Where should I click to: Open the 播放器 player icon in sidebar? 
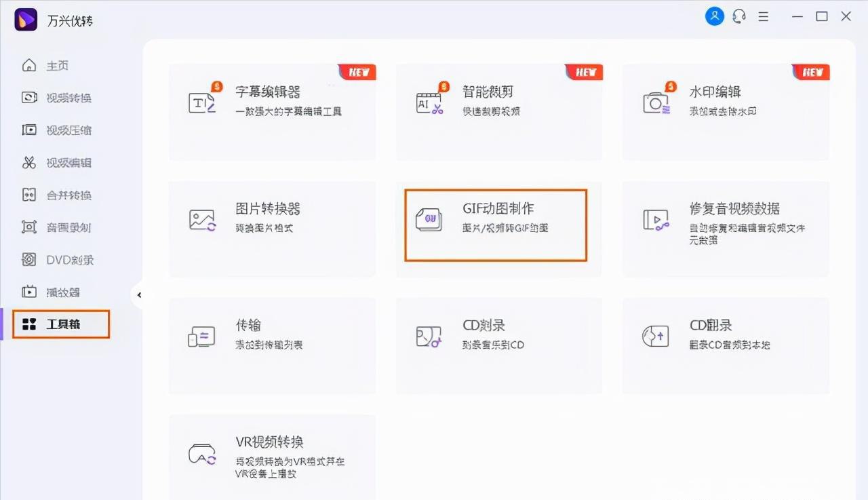coord(28,292)
